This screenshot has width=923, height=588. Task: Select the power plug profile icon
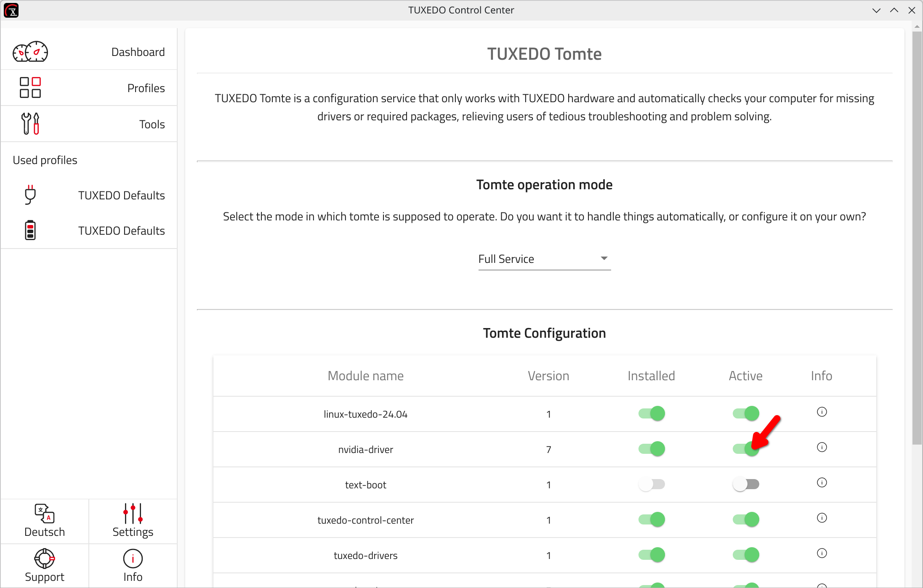pyautogui.click(x=30, y=195)
